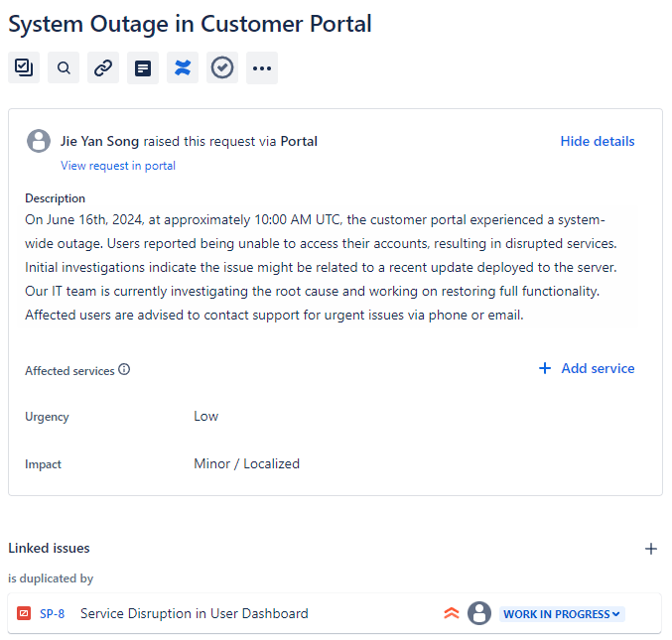Viewport: 672px width, 640px height.
Task: Click the SP-8 priority arrows icon
Action: (451, 613)
